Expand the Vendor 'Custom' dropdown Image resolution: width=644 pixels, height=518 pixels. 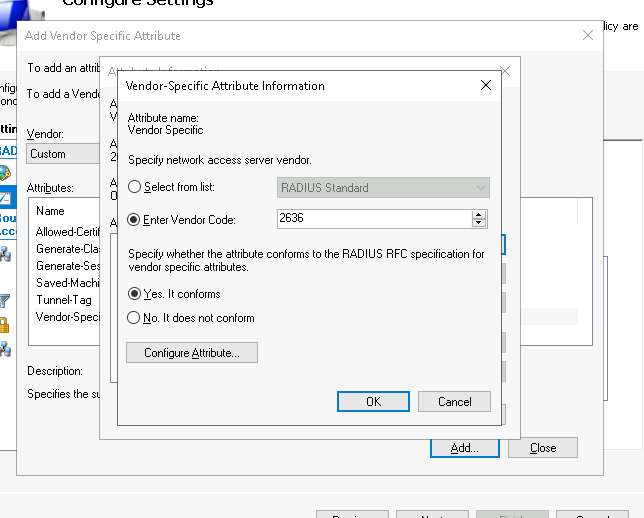click(x=64, y=154)
